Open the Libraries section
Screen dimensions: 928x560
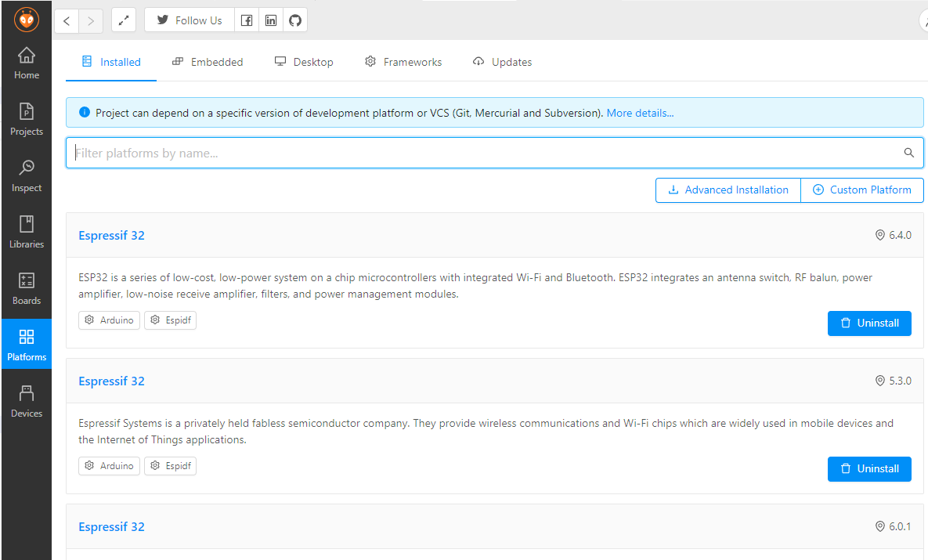27,232
